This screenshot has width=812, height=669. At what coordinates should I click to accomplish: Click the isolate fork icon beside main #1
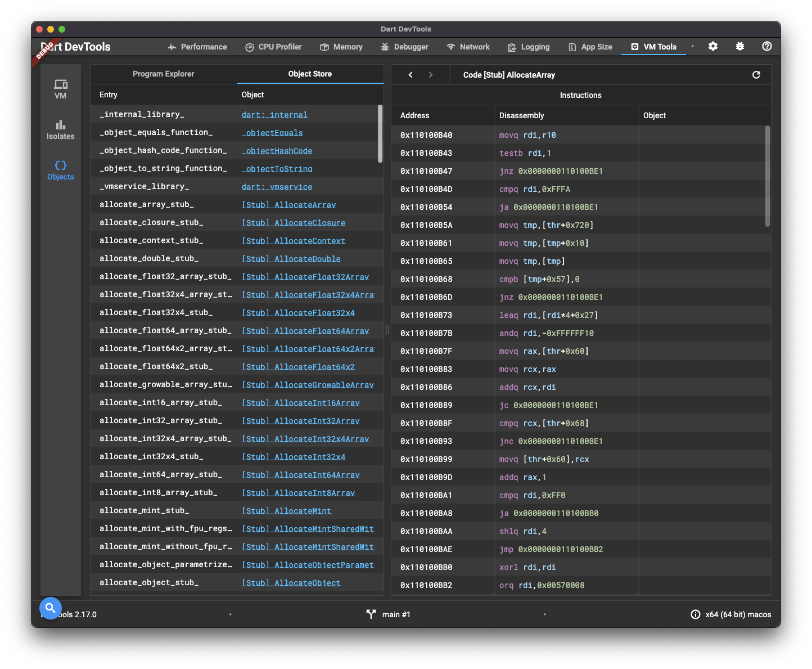371,614
